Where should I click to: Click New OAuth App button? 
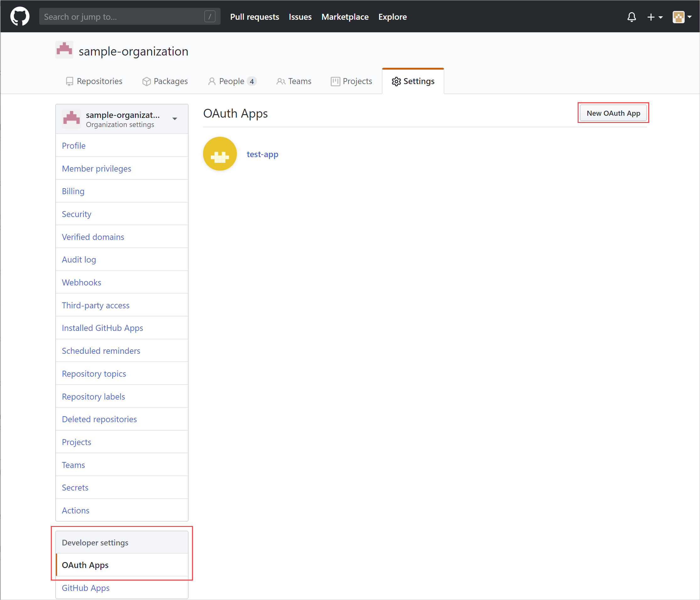click(x=612, y=113)
